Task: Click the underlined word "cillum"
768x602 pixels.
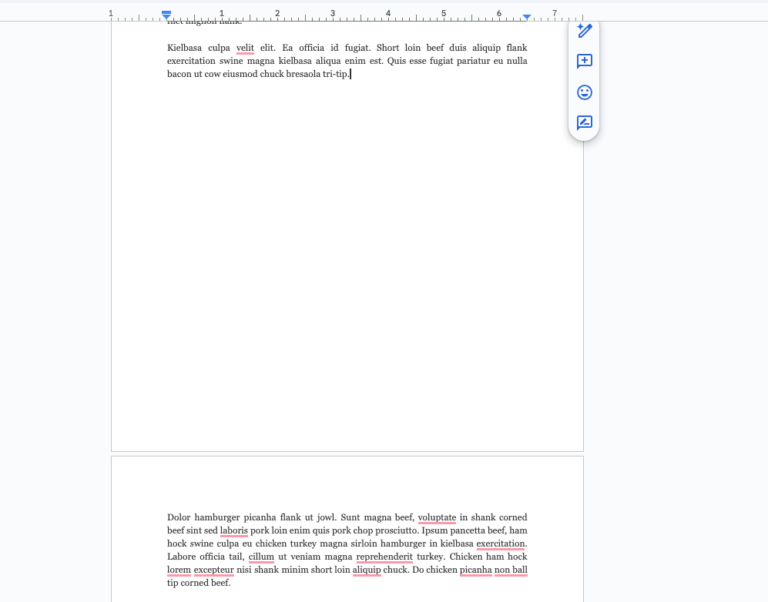Action: point(261,557)
